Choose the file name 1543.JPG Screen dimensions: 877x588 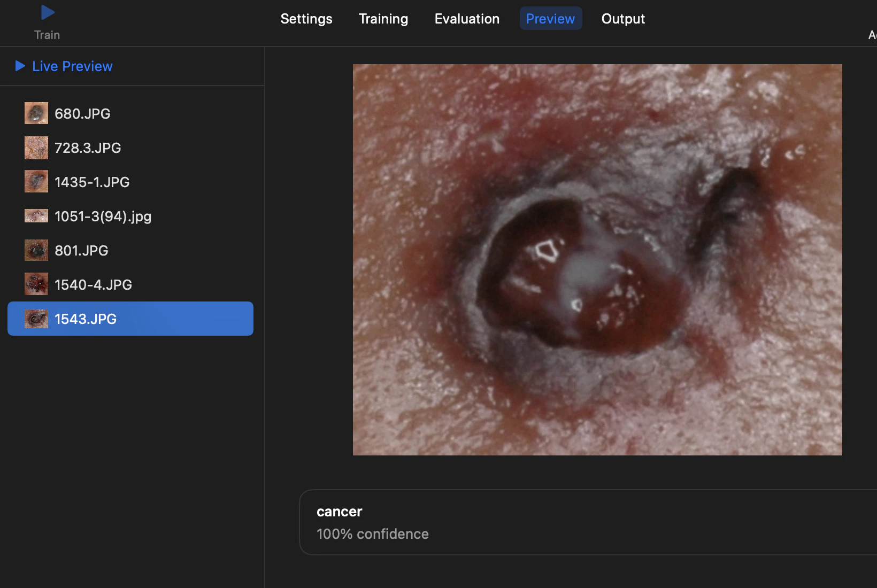click(86, 319)
